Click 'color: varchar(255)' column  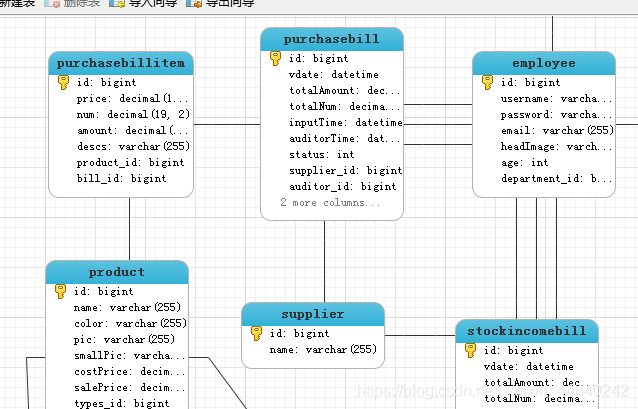click(x=130, y=324)
